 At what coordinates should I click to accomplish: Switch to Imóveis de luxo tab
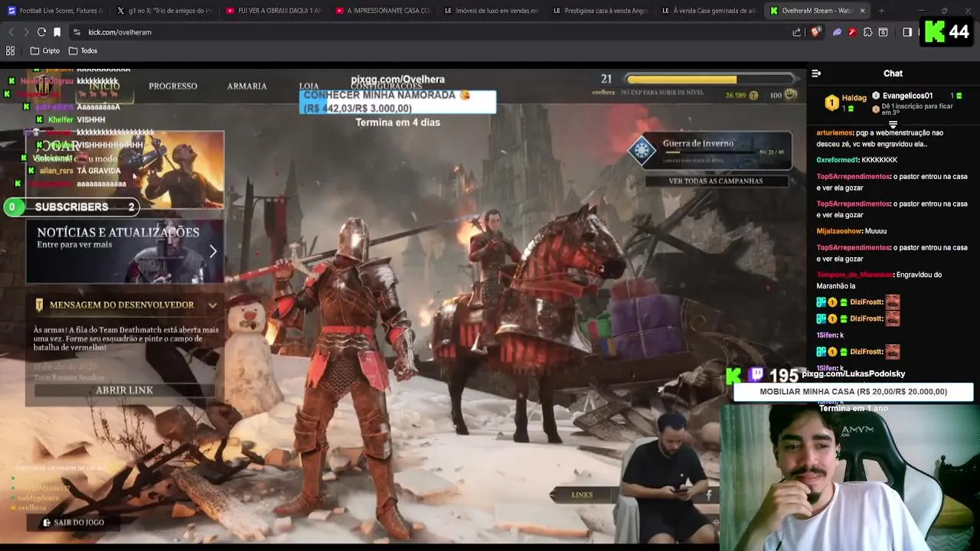pyautogui.click(x=492, y=11)
